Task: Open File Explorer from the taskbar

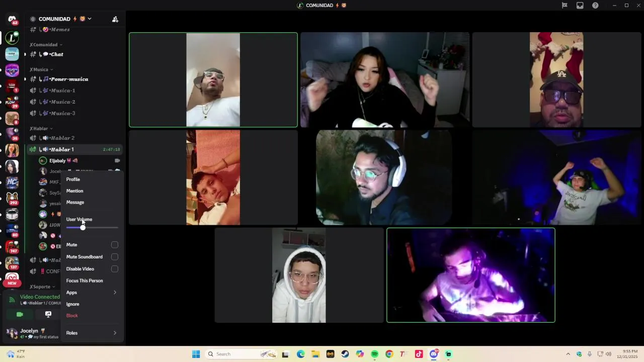Action: point(315,354)
